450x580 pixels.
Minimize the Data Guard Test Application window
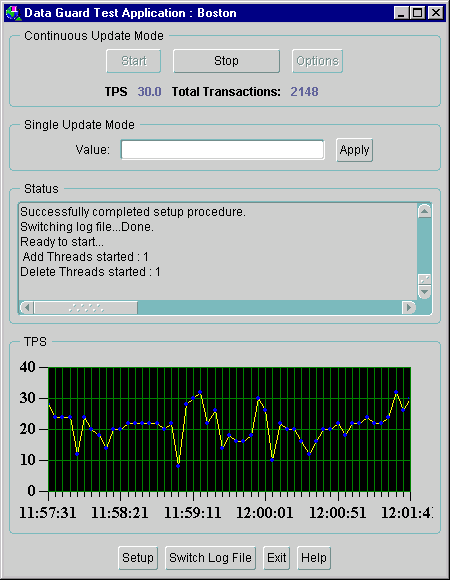[401, 13]
